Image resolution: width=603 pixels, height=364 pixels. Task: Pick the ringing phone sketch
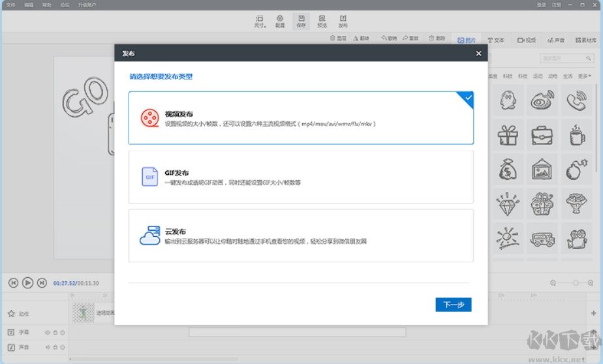576,100
